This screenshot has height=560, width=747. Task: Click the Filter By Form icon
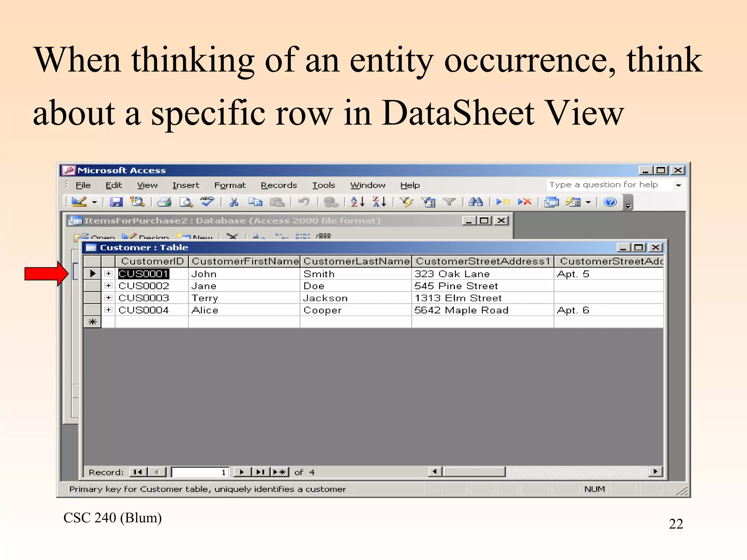428,202
